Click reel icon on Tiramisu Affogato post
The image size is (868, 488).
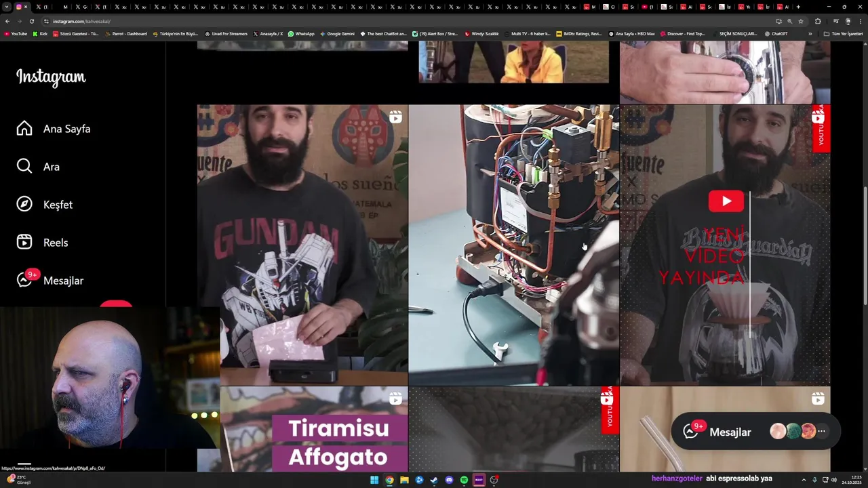pyautogui.click(x=395, y=399)
